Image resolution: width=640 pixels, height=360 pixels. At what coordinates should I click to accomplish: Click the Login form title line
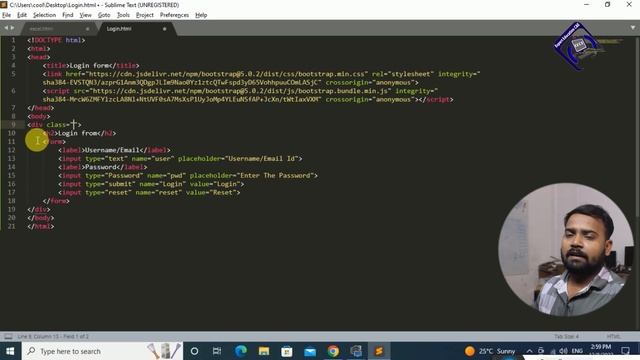click(91, 65)
